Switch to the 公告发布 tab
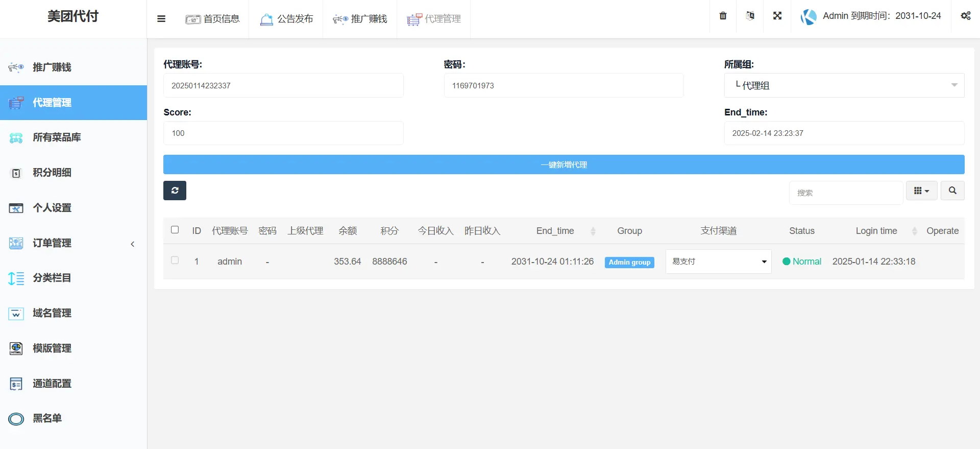This screenshot has height=449, width=980. (286, 19)
